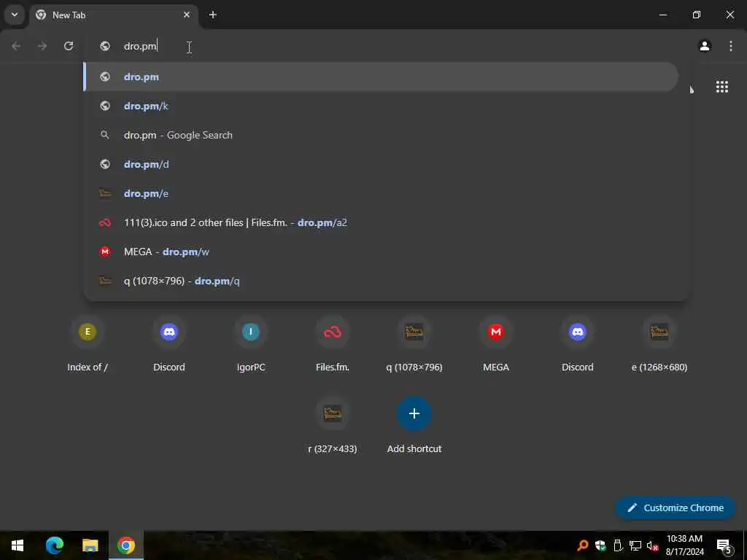Select the dro.pm top suggestion
The width and height of the screenshot is (747, 560).
pyautogui.click(x=381, y=77)
